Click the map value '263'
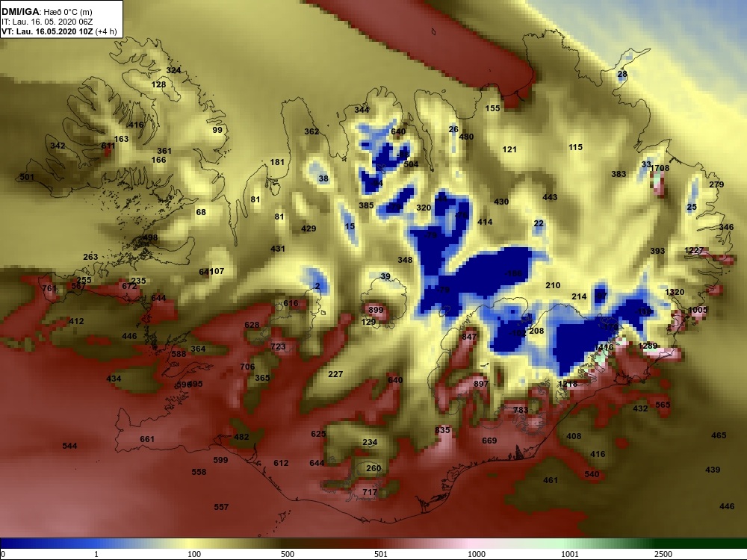This screenshot has height=560, width=747. [x=90, y=257]
